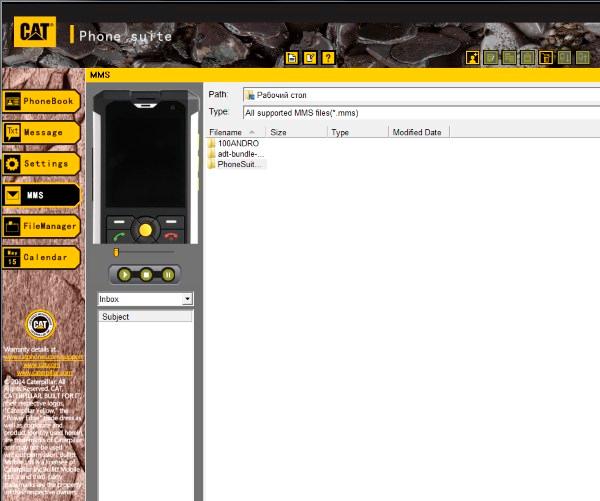The image size is (600, 501).
Task: Click the 100ANDRO folder icon
Action: pyautogui.click(x=212, y=143)
